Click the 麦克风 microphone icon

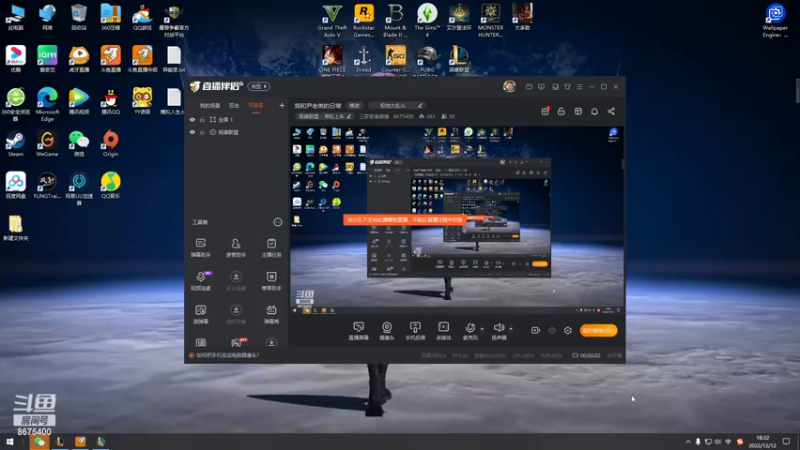(x=470, y=331)
